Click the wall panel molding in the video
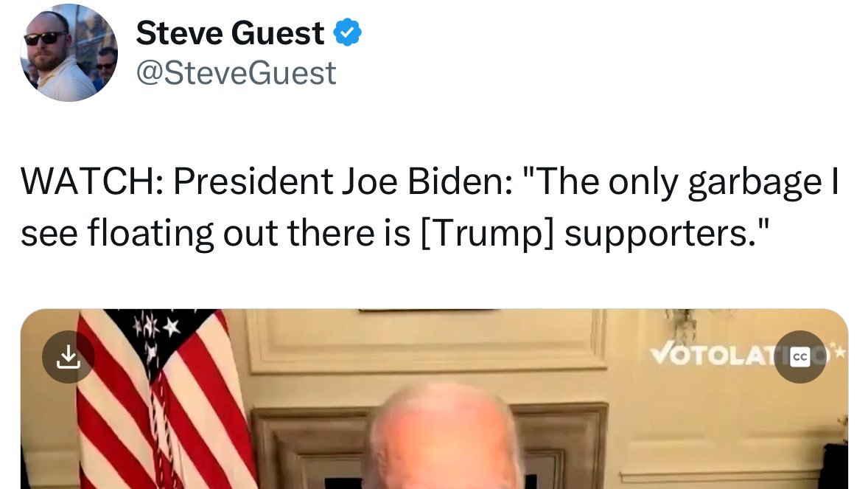Screen dimensions: 868x489 pos(426,339)
